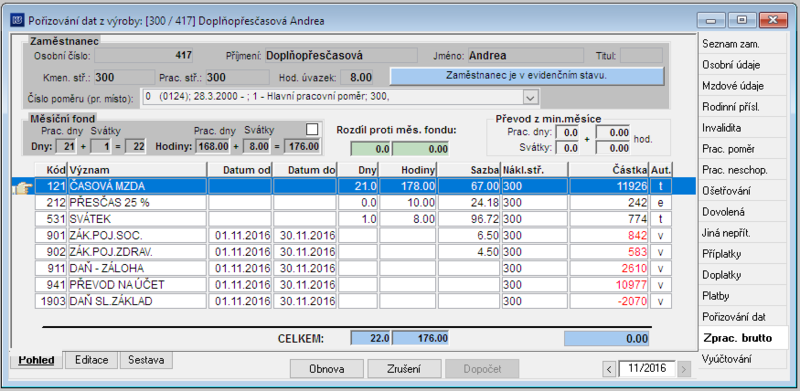Viewport: 800px width, 391px height.
Task: Open the Prac. neschop. side tab
Action: tap(743, 169)
